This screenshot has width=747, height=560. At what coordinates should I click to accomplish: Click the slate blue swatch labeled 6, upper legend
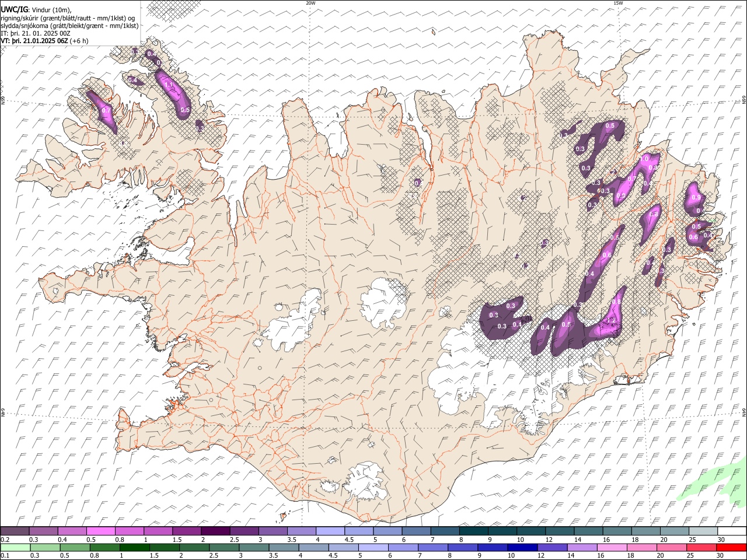(x=416, y=531)
